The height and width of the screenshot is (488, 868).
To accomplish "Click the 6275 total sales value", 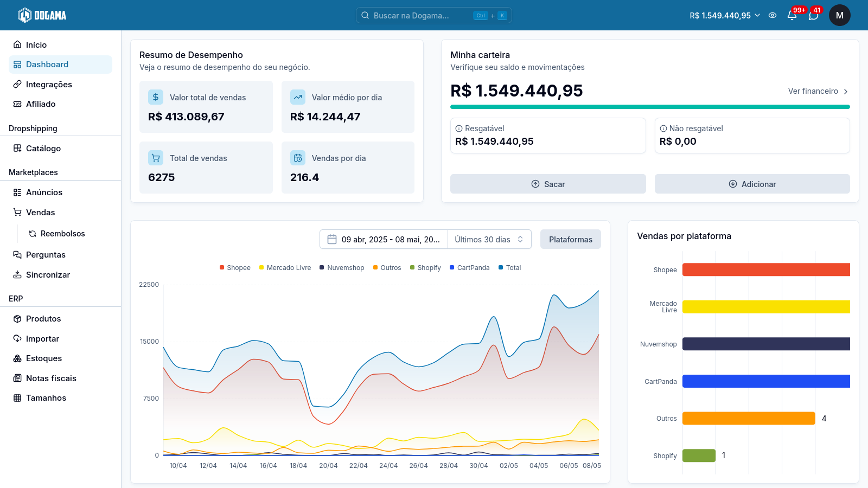I will [x=162, y=177].
